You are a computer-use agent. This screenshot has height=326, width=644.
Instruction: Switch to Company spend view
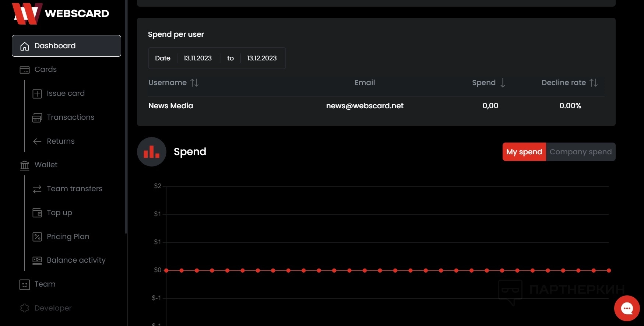pos(580,152)
